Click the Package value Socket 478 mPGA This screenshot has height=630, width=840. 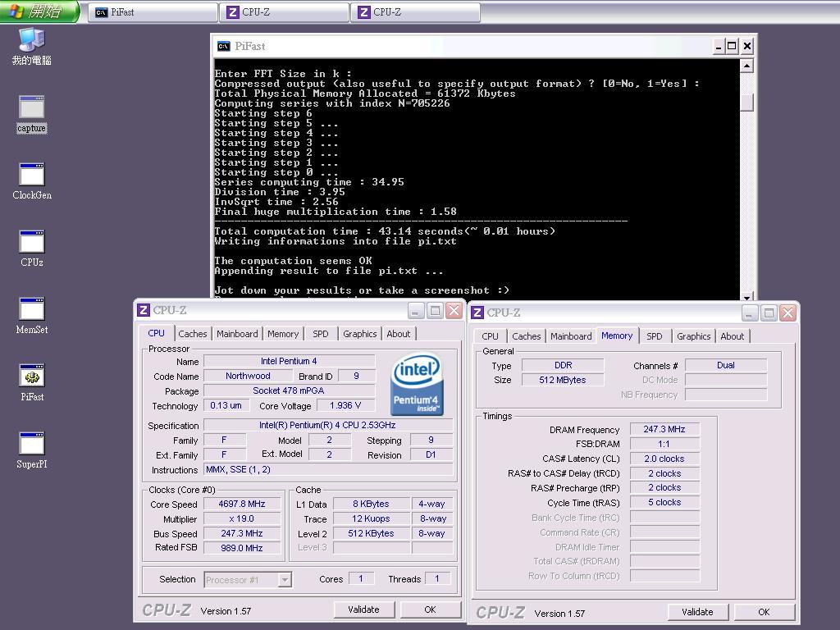point(289,390)
